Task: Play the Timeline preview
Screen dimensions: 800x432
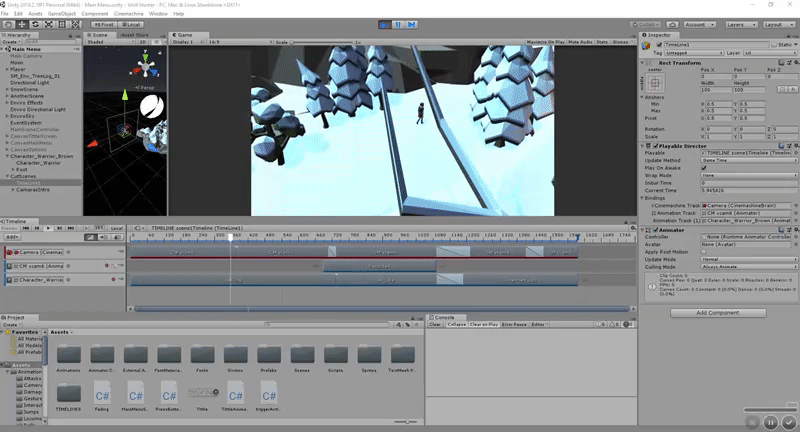Action: [x=48, y=228]
